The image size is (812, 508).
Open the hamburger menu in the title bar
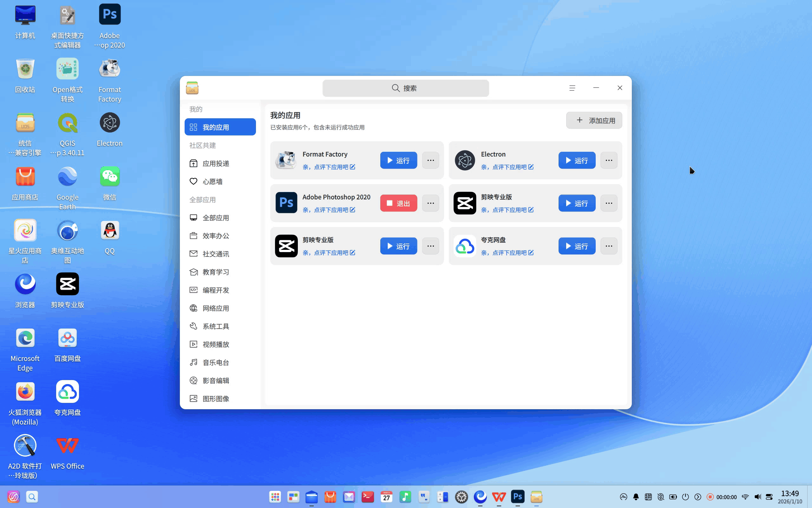coord(572,88)
